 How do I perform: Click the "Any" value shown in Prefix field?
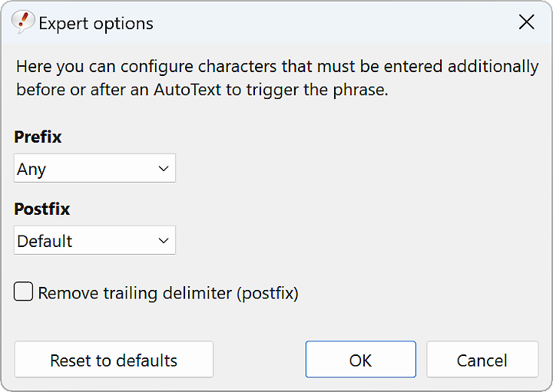(x=31, y=170)
